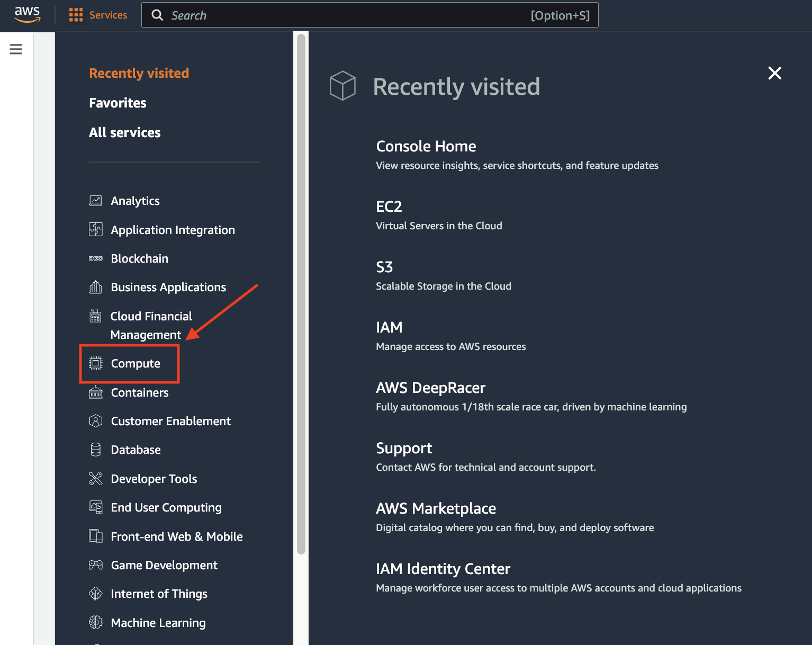The width and height of the screenshot is (812, 645).
Task: Click the Blockchain category icon
Action: click(x=96, y=258)
